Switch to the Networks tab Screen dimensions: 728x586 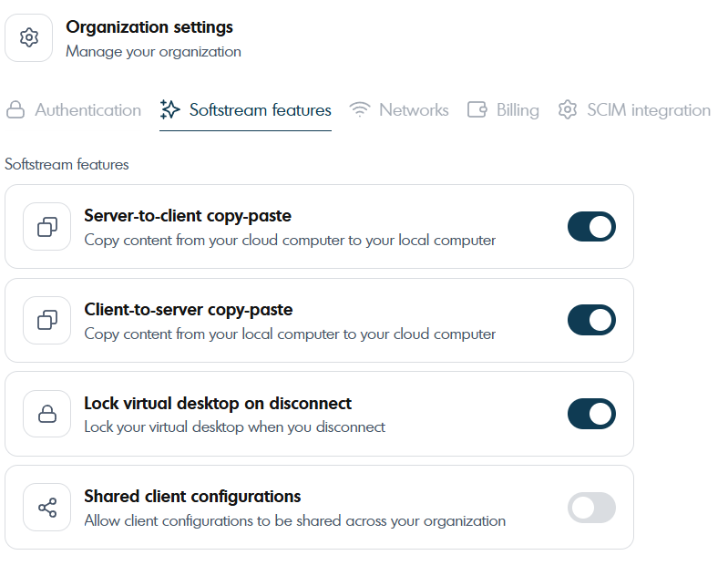pyautogui.click(x=399, y=110)
